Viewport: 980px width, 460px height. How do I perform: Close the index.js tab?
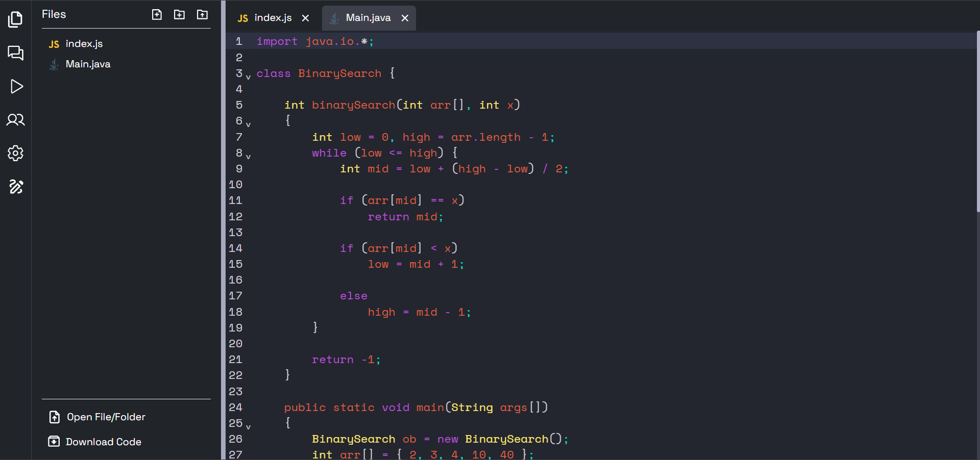click(x=305, y=18)
